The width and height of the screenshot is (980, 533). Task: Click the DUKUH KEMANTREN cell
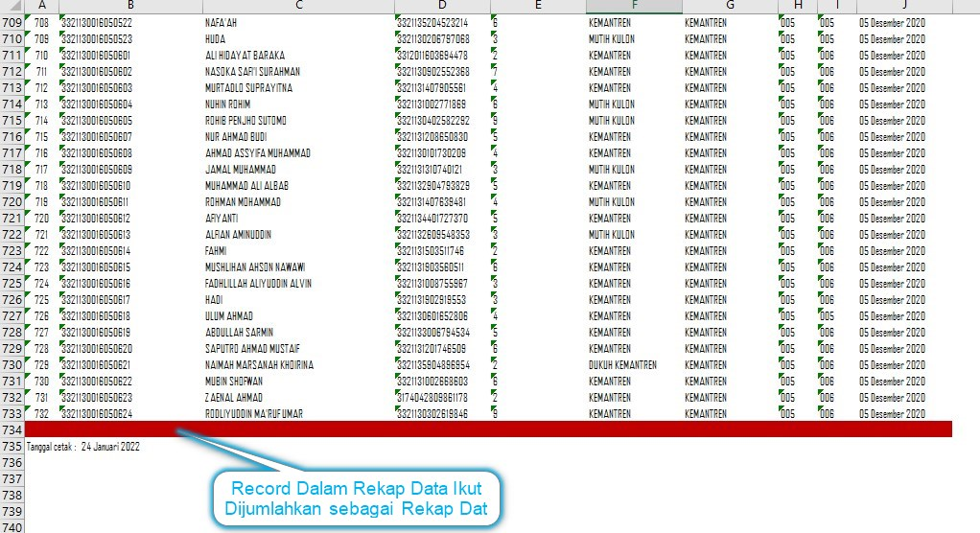click(x=635, y=365)
